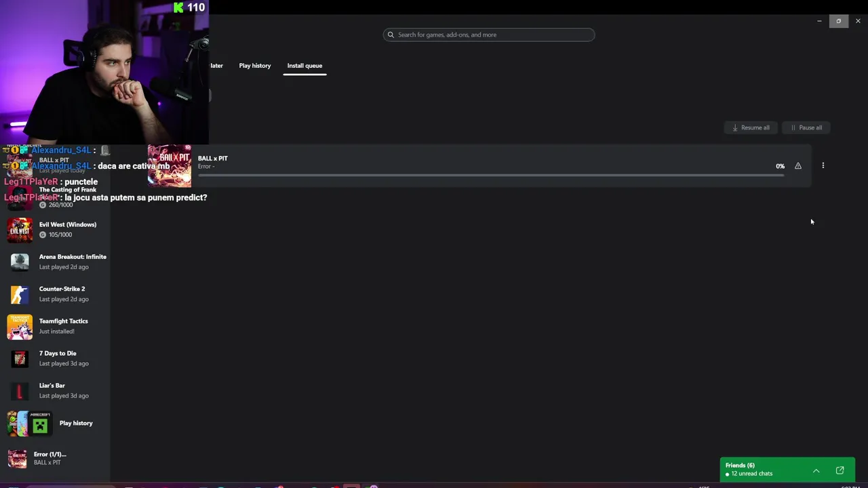Open the three-dot more options menu
The image size is (868, 488).
823,165
